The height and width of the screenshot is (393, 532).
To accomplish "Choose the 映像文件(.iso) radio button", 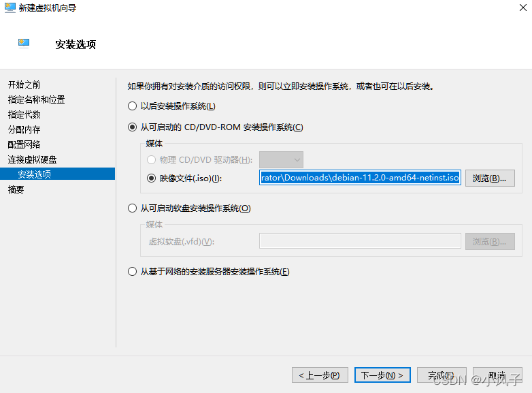I will tap(151, 178).
